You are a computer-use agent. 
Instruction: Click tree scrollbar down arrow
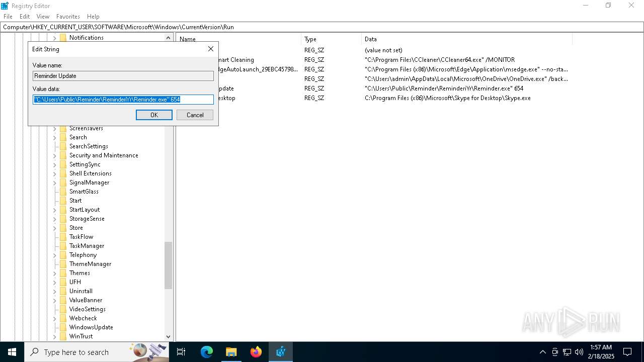[x=168, y=336]
